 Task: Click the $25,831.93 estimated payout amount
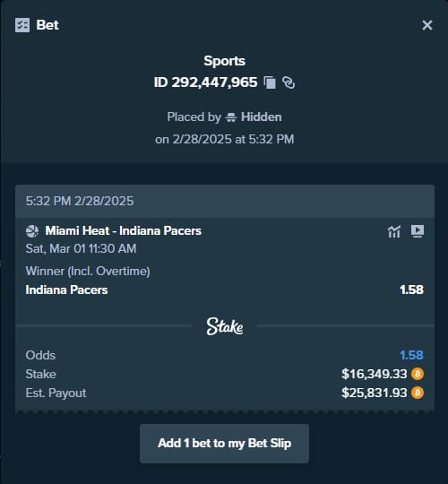coord(375,393)
